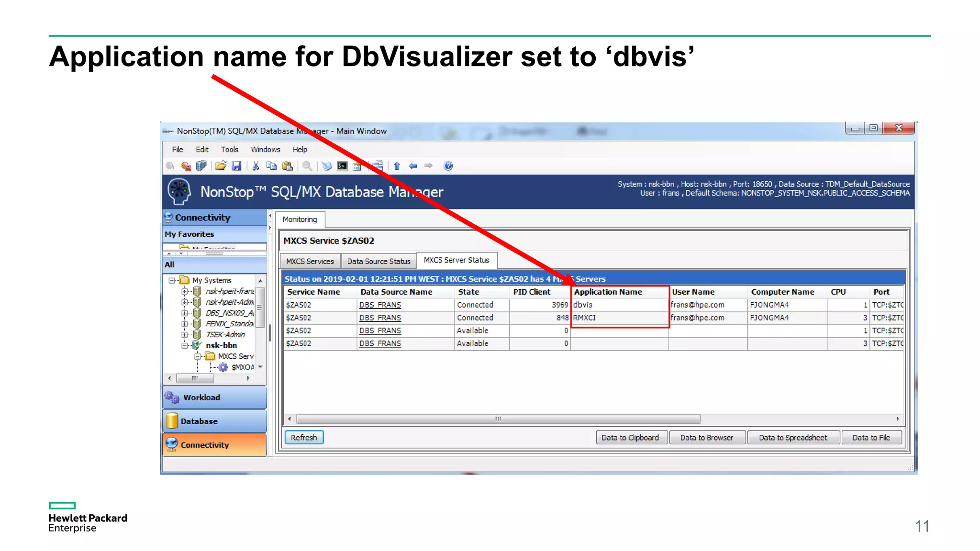Click the blue back arrow icon
Viewport: 980px width, 551px height.
coord(413,166)
